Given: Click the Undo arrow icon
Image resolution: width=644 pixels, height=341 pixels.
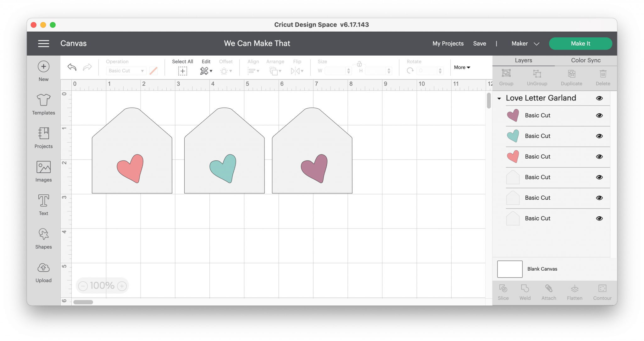Looking at the screenshot, I should [x=72, y=67].
